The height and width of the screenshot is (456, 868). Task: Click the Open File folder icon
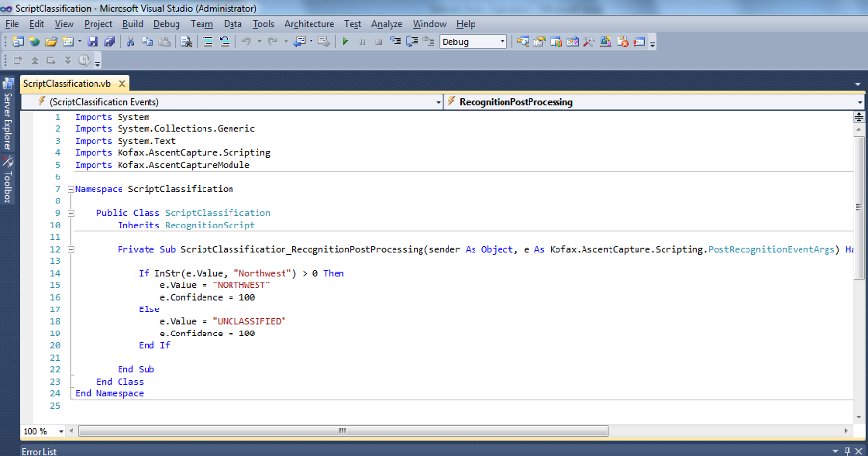click(x=51, y=42)
